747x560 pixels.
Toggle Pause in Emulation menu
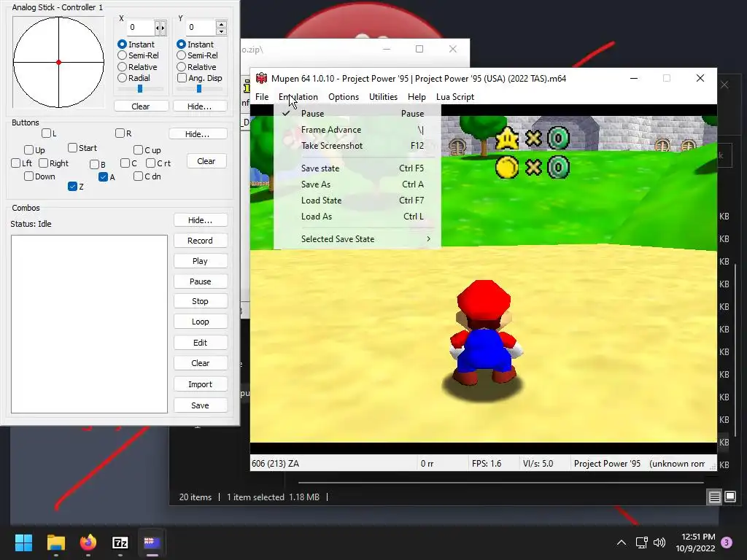(357, 113)
